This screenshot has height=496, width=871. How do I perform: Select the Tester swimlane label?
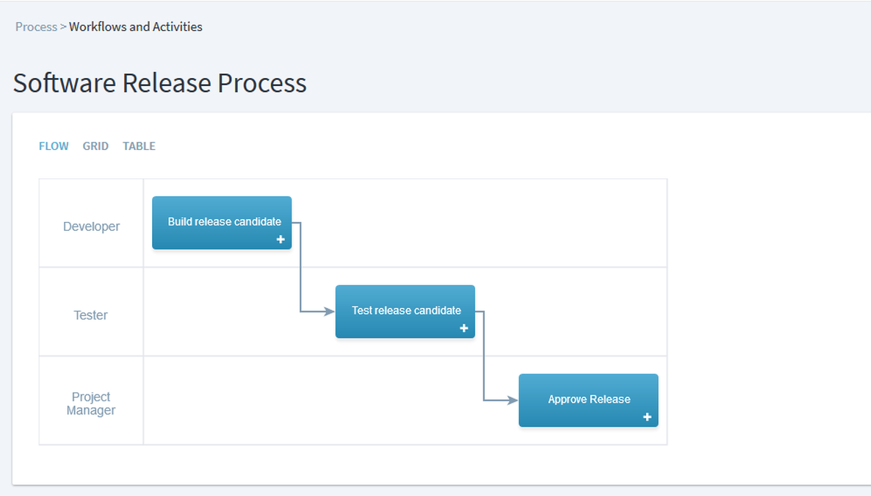[91, 315]
